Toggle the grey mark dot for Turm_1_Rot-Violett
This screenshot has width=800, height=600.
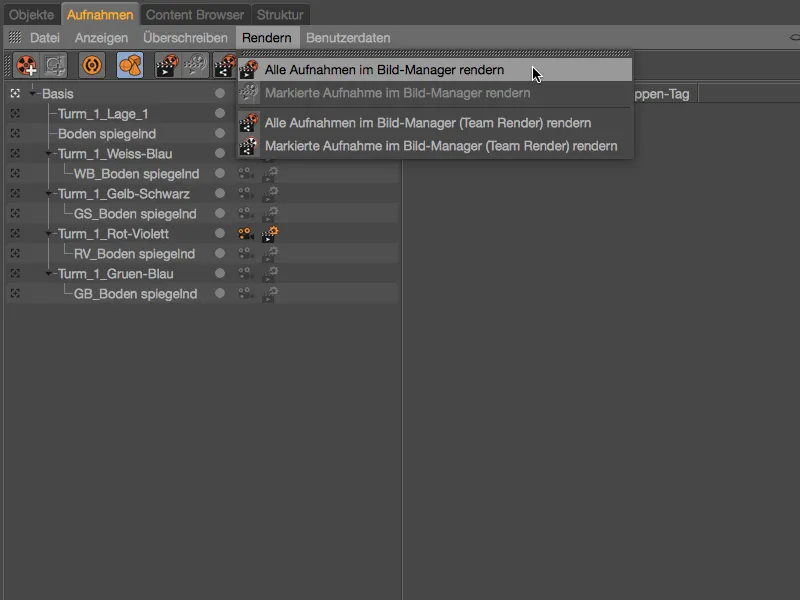point(220,233)
